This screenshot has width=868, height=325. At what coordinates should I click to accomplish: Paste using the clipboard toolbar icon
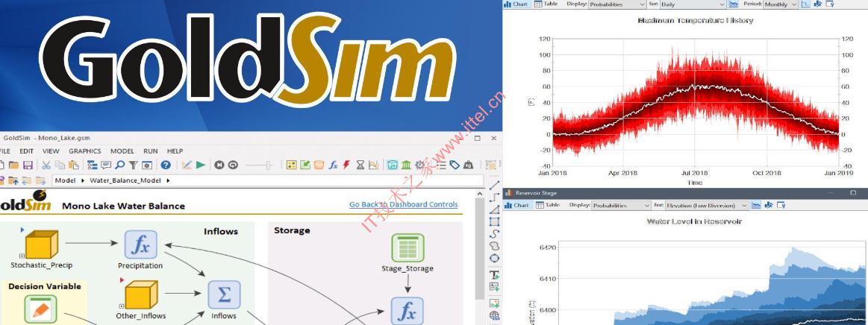point(74,165)
